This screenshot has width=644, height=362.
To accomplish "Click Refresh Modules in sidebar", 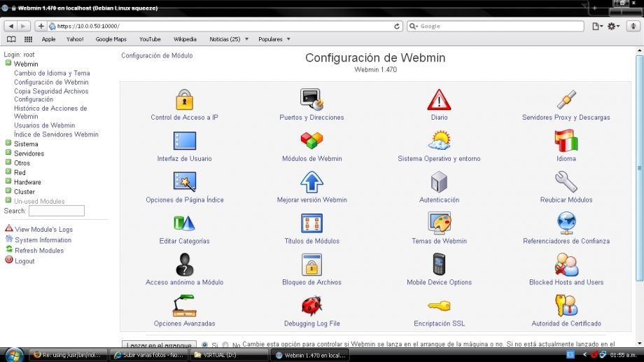I will point(39,251).
